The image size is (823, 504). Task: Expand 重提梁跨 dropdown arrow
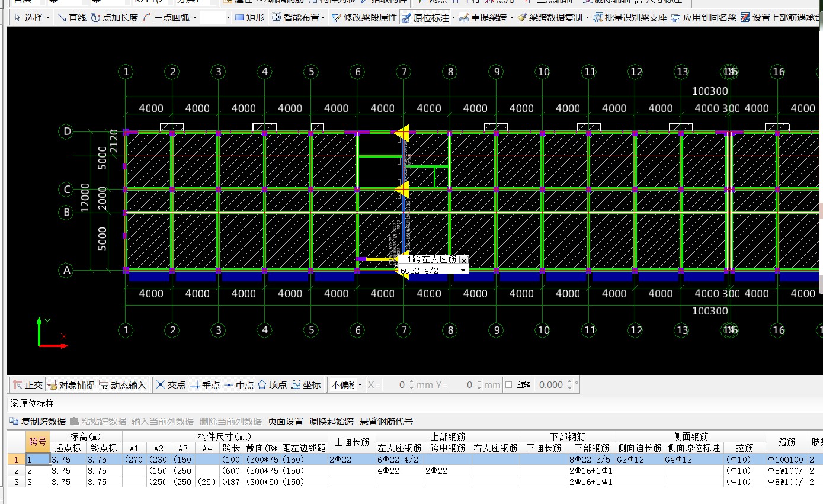point(511,18)
